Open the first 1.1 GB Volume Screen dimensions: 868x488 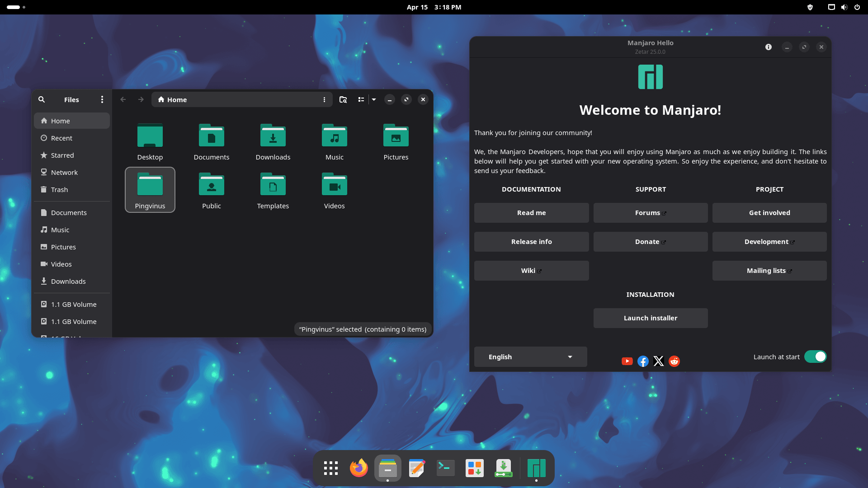(72, 304)
